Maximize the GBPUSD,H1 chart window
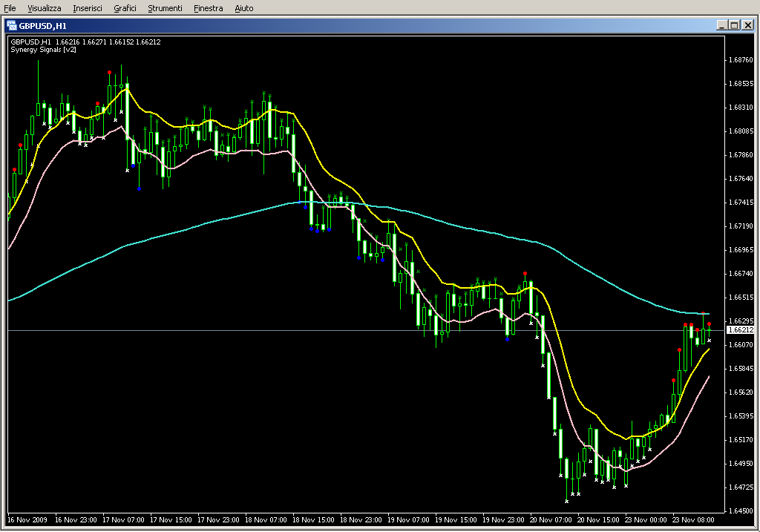 pos(734,25)
